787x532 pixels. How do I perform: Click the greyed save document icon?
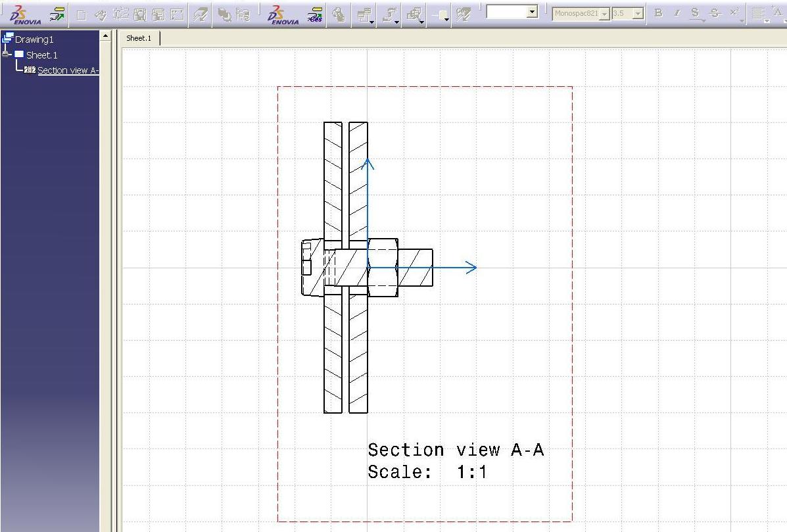tap(158, 15)
